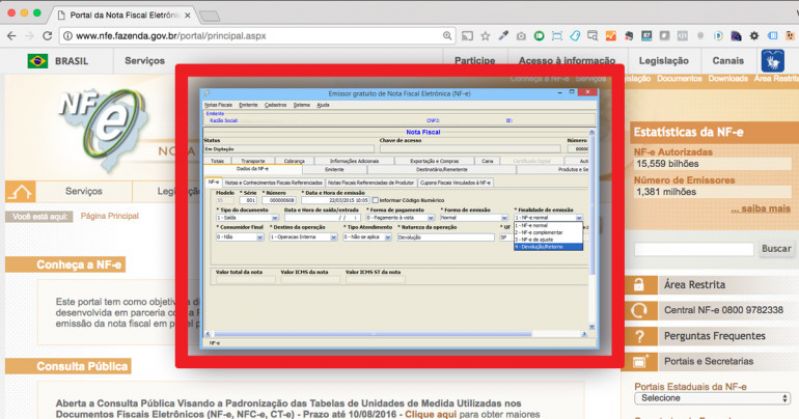Open the Notas Fiscais Referenciadas de Produtor tab

pos(371,182)
